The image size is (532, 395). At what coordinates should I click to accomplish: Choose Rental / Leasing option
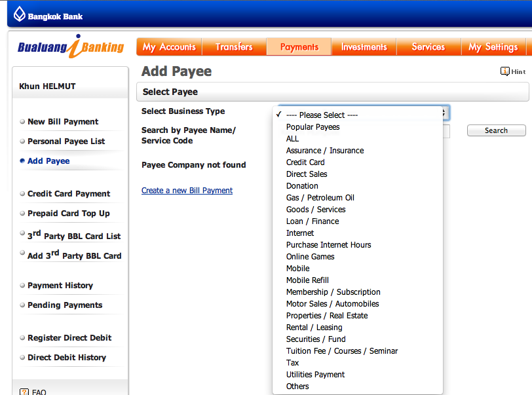click(358, 328)
